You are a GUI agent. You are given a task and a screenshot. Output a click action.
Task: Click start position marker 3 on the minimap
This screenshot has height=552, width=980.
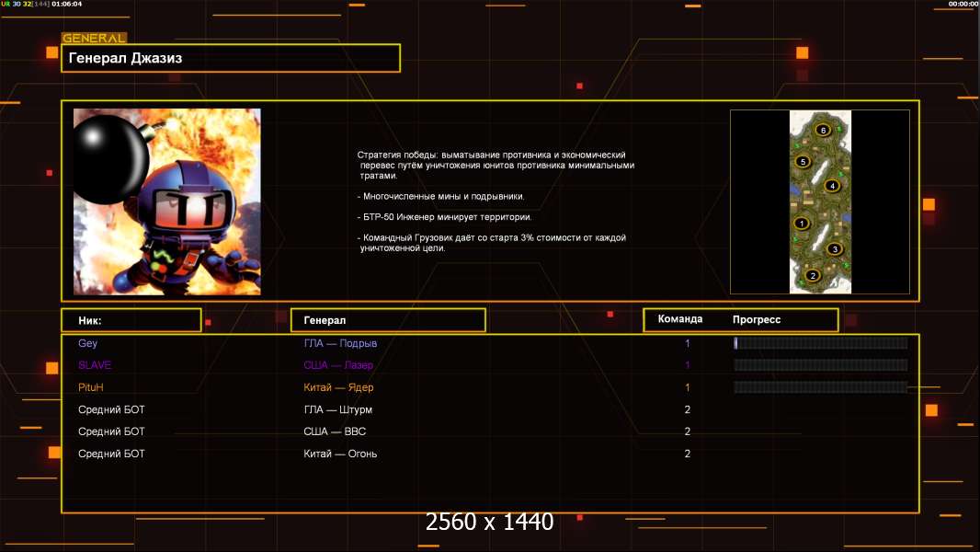pos(835,248)
